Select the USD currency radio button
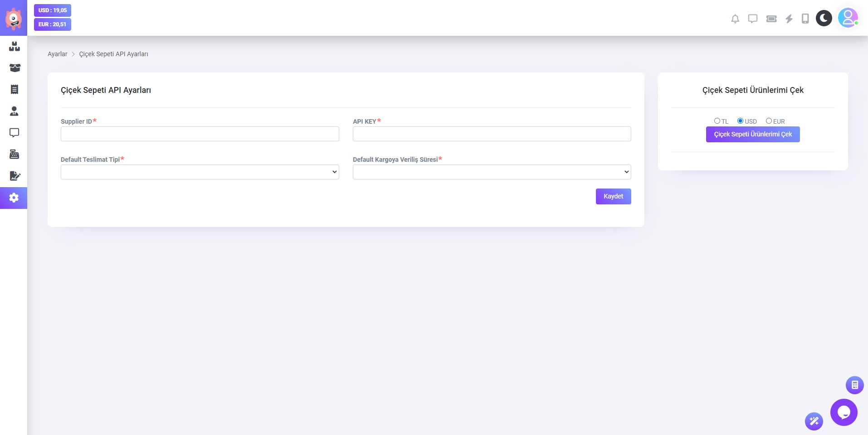Viewport: 868px width, 435px height. coord(740,121)
